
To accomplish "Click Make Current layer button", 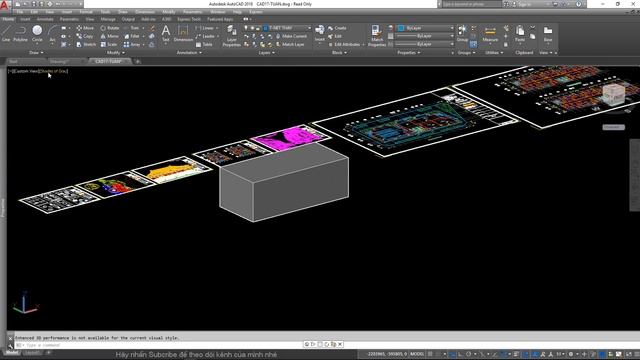I will coord(291,36).
